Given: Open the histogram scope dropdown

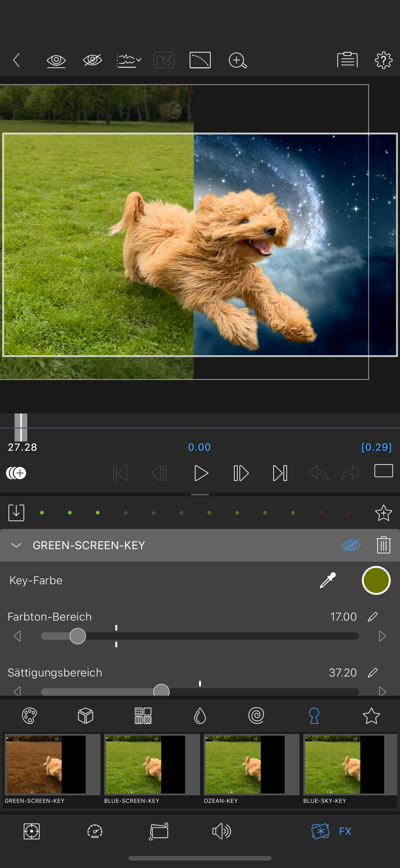Looking at the screenshot, I should tap(129, 61).
